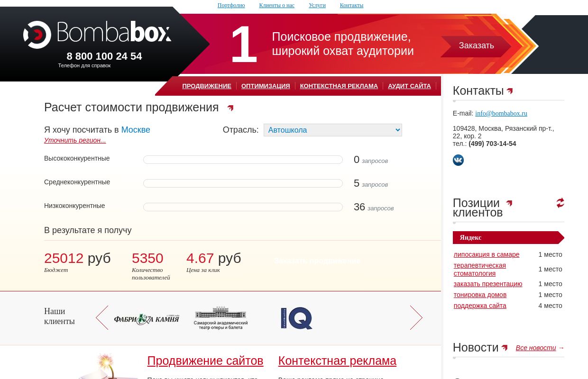Open the Все новости link
Image resolution: width=588 pixels, height=379 pixels.
click(x=535, y=348)
